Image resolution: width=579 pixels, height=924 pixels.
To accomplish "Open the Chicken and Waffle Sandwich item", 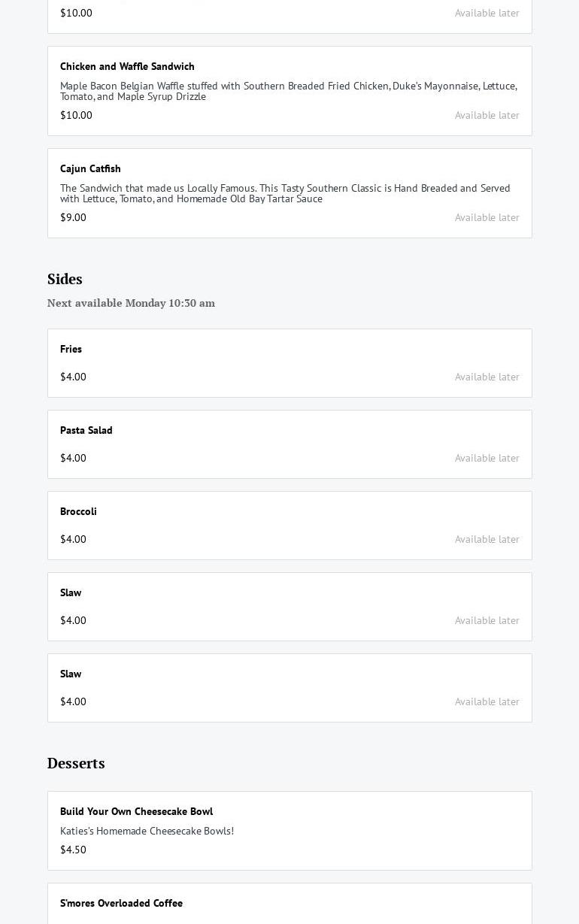I will [127, 67].
